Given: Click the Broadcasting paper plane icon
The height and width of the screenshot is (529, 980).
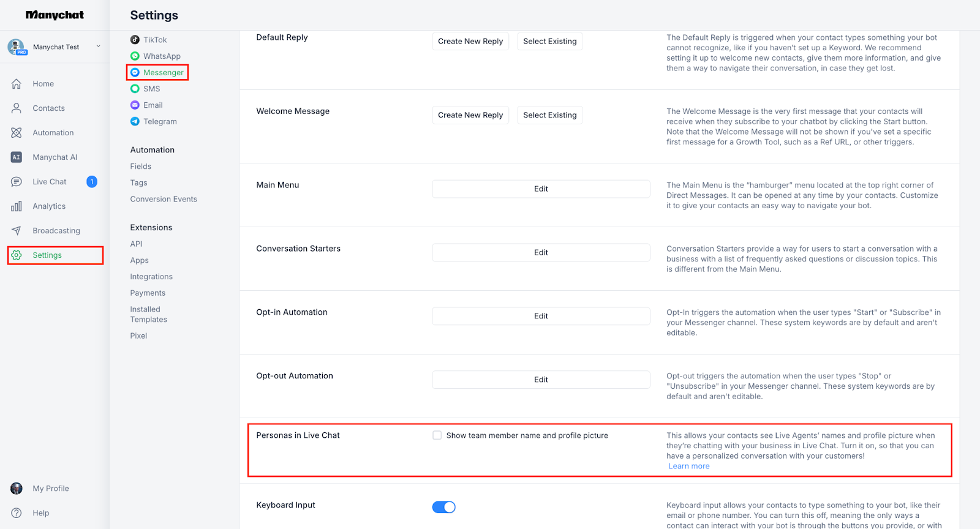Looking at the screenshot, I should pyautogui.click(x=17, y=231).
